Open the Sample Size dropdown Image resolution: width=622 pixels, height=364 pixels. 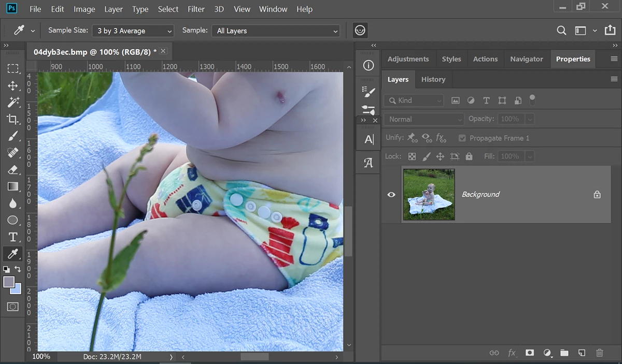point(133,31)
